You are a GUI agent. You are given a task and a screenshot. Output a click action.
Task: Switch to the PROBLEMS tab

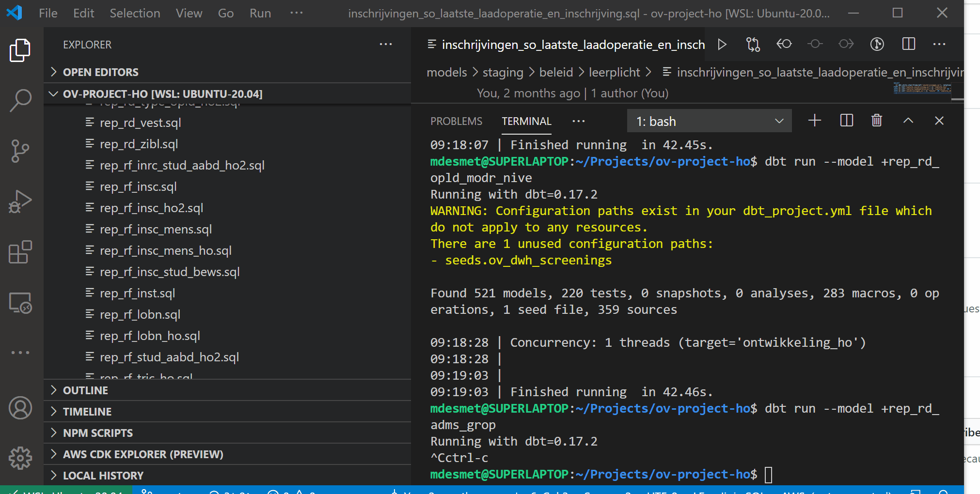point(456,121)
